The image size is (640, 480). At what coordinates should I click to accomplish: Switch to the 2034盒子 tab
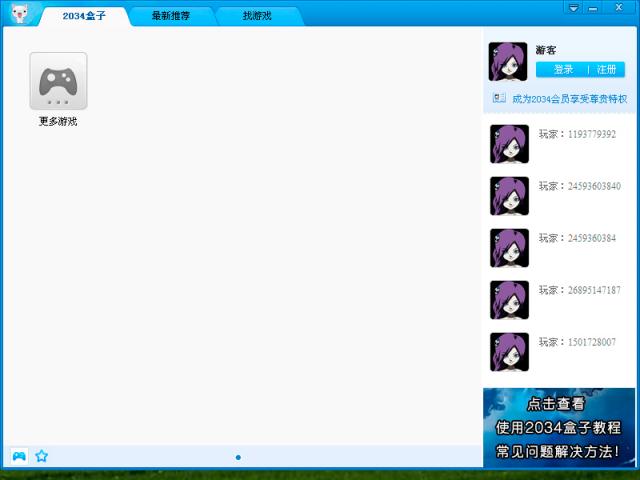coord(84,16)
